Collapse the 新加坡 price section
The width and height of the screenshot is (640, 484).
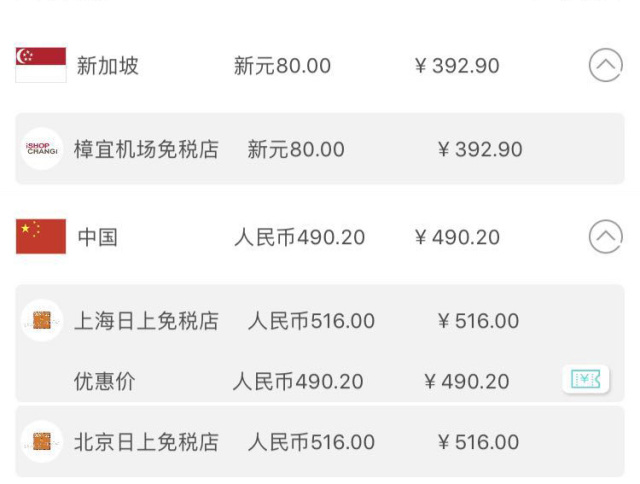point(606,65)
